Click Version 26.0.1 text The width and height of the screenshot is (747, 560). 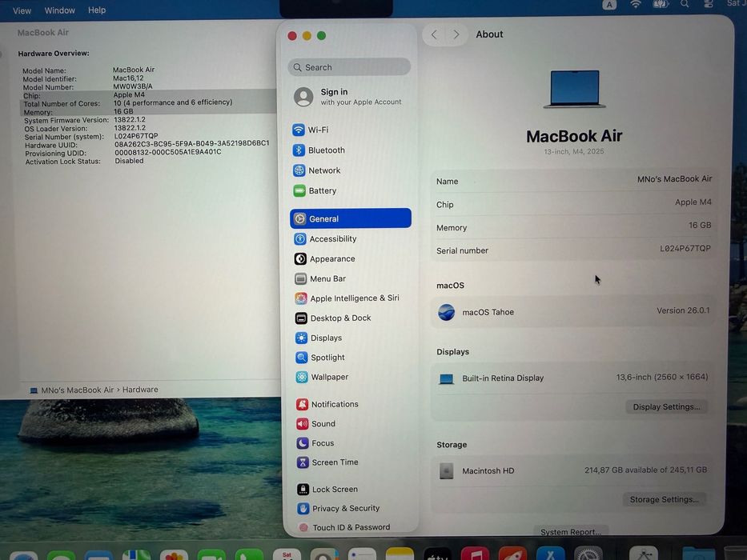point(683,310)
